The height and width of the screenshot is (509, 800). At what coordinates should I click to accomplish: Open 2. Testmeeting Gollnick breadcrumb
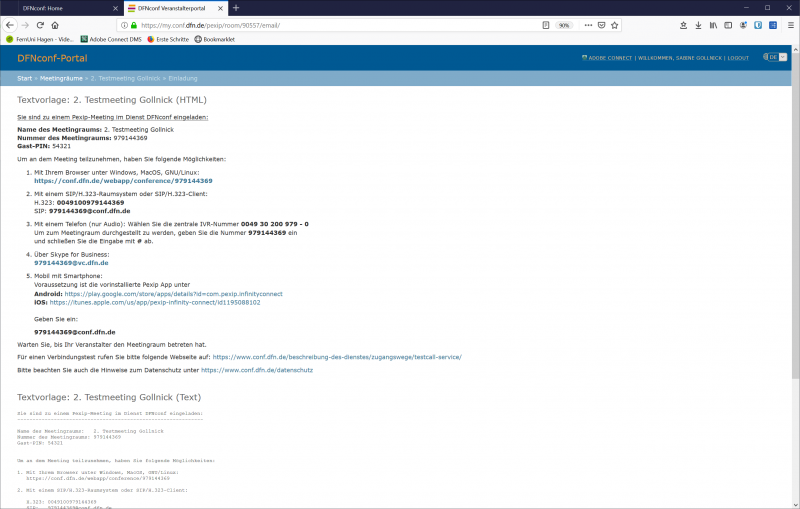point(126,79)
